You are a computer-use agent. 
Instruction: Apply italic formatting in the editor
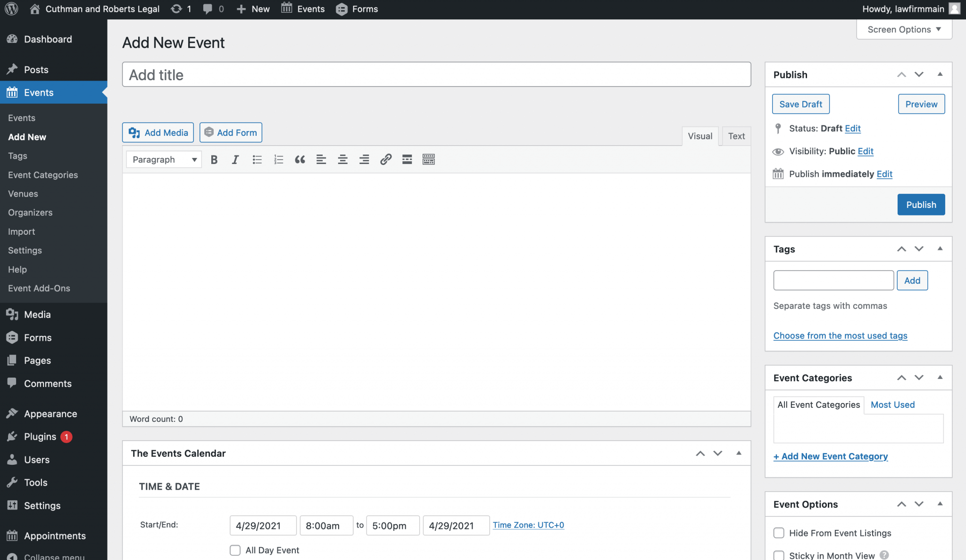point(235,159)
